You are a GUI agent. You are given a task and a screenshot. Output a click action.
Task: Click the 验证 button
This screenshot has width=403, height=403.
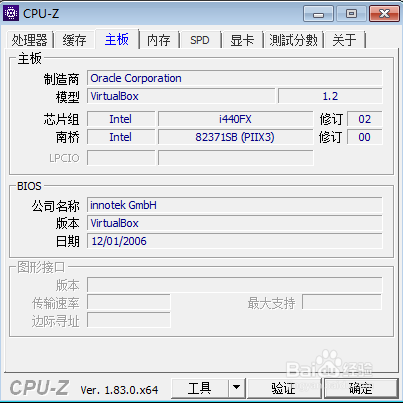point(283,388)
